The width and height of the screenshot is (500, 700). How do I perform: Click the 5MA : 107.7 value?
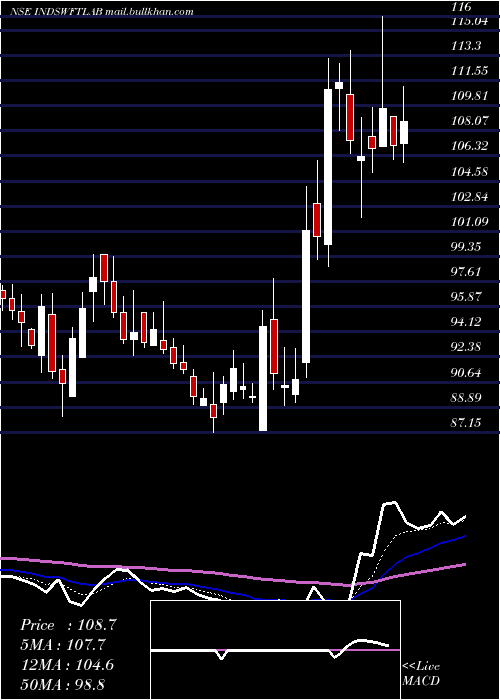click(x=63, y=645)
